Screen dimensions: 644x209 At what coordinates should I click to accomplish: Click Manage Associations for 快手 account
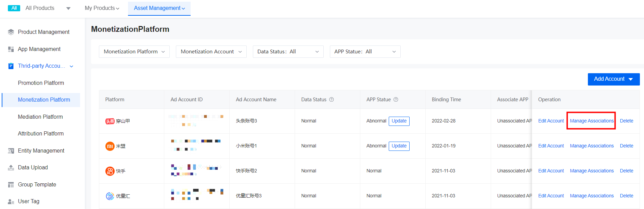[592, 171]
